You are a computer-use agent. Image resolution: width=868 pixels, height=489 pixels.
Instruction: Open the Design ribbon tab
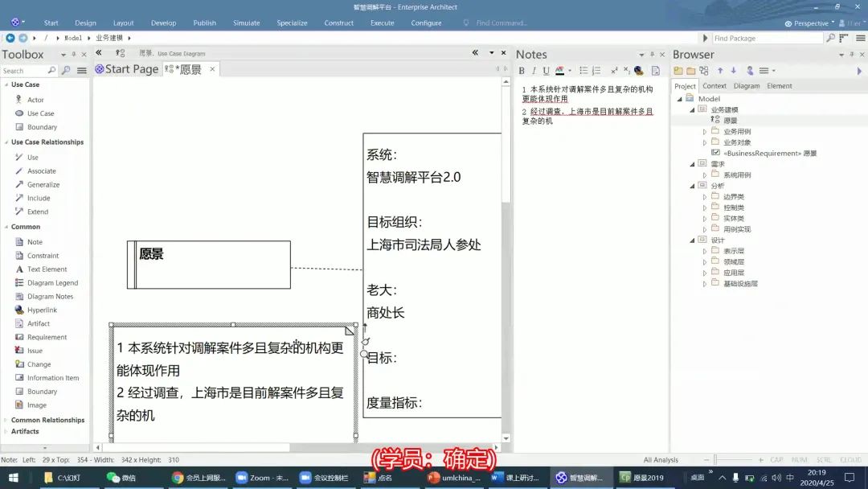(x=85, y=23)
